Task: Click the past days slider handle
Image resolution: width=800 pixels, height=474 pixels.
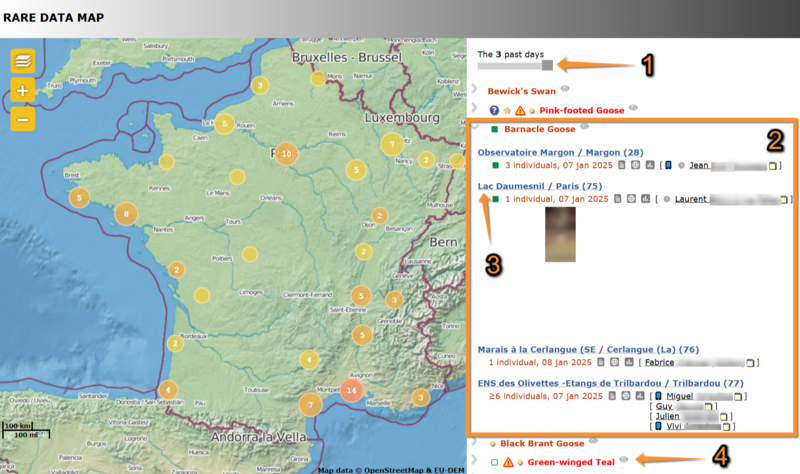Action: click(x=547, y=66)
